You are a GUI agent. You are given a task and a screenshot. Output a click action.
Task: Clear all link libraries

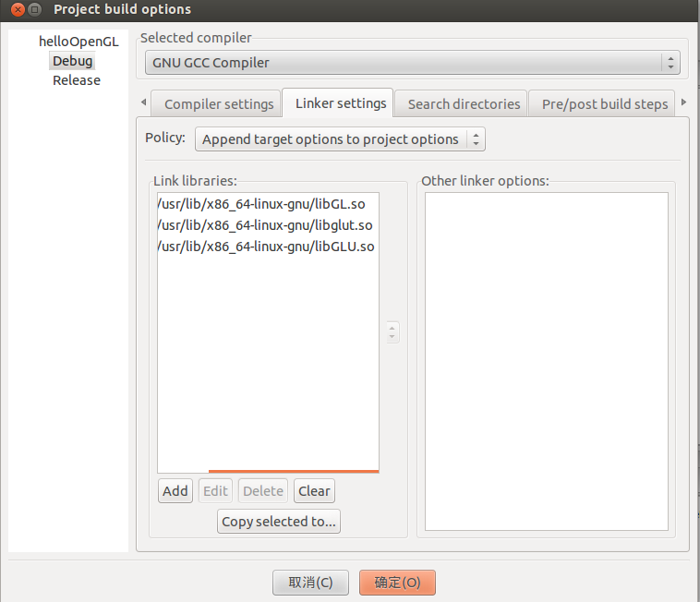pyautogui.click(x=314, y=491)
